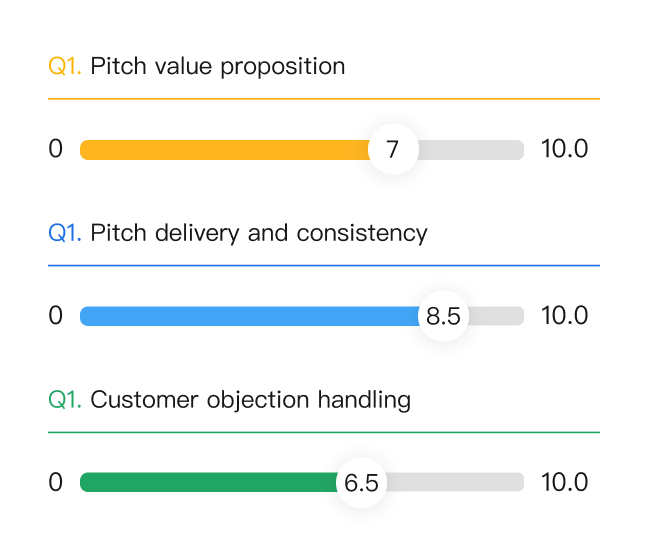648x557 pixels.
Task: Click the slider handle showing 8.5
Action: (443, 316)
